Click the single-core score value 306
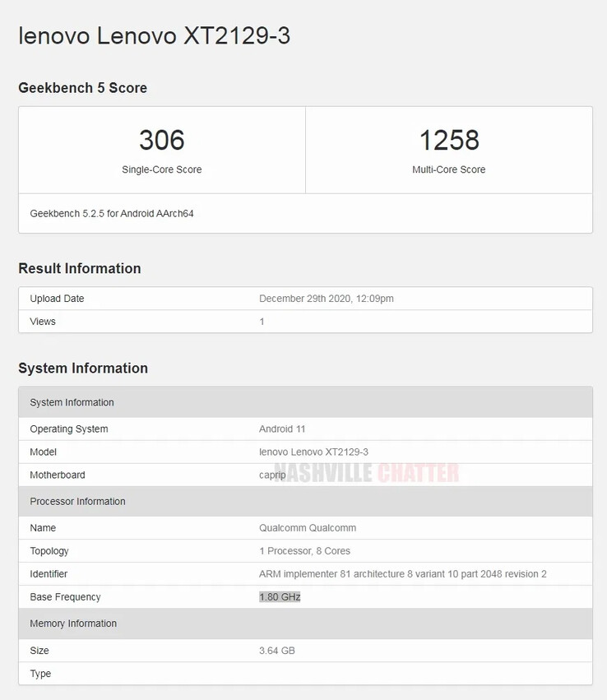 coord(162,140)
